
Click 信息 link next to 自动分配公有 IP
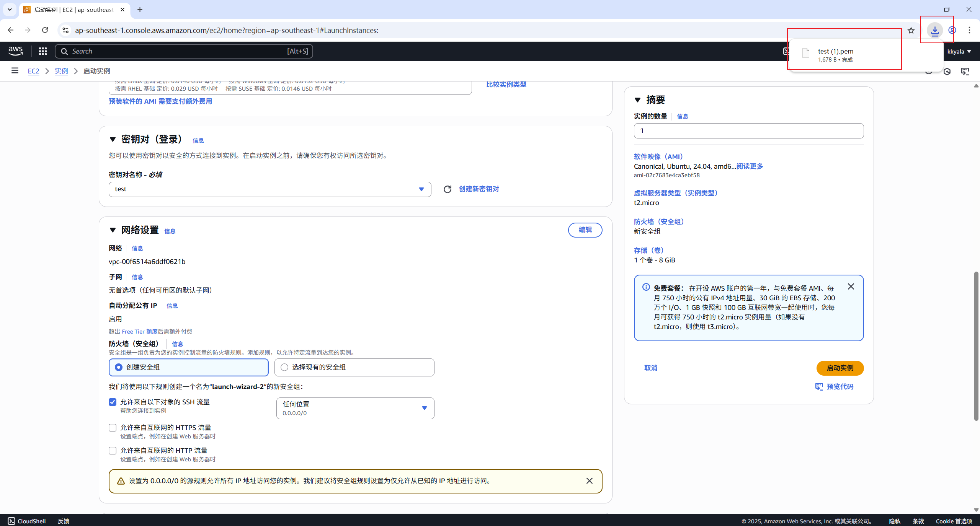[172, 306]
